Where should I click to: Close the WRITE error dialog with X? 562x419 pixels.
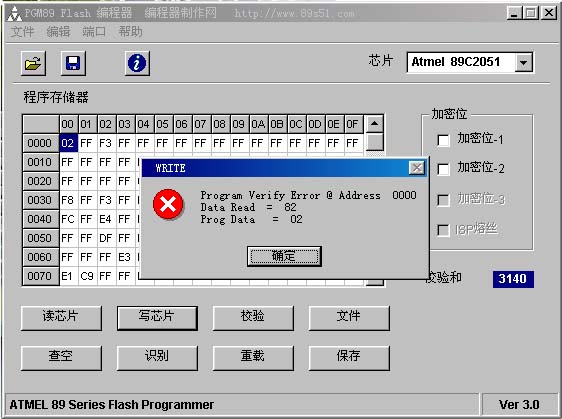point(416,168)
